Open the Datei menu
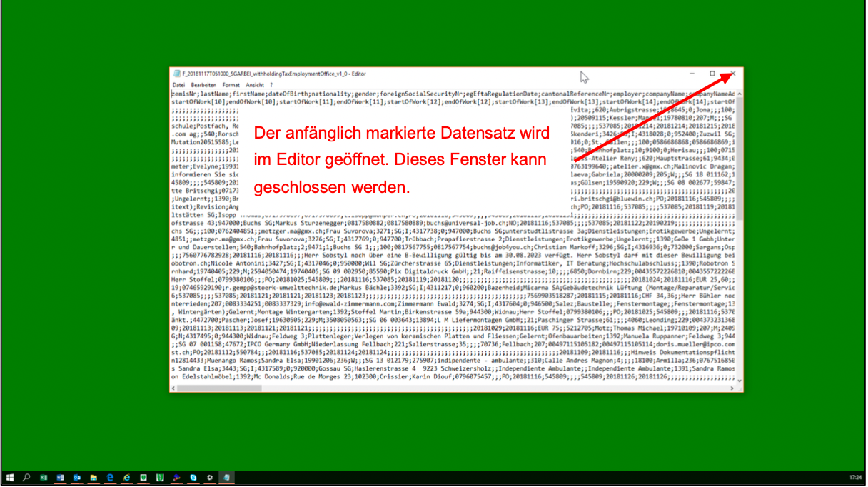This screenshot has width=868, height=487. [178, 85]
